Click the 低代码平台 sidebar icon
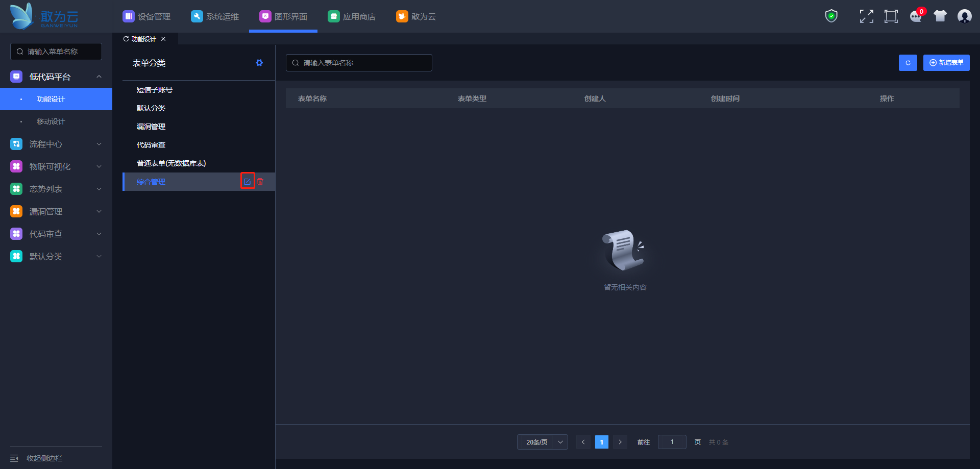980x469 pixels. point(16,77)
